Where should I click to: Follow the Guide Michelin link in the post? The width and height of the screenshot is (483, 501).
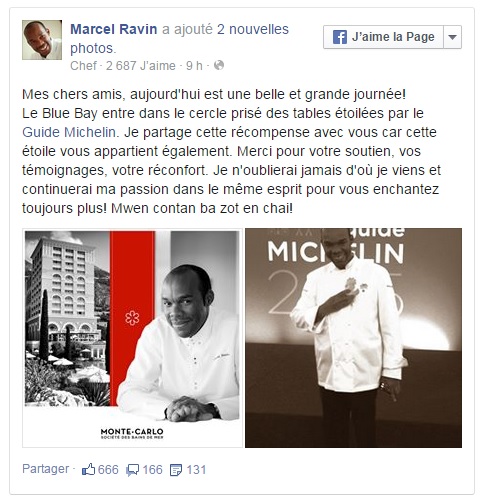click(69, 132)
